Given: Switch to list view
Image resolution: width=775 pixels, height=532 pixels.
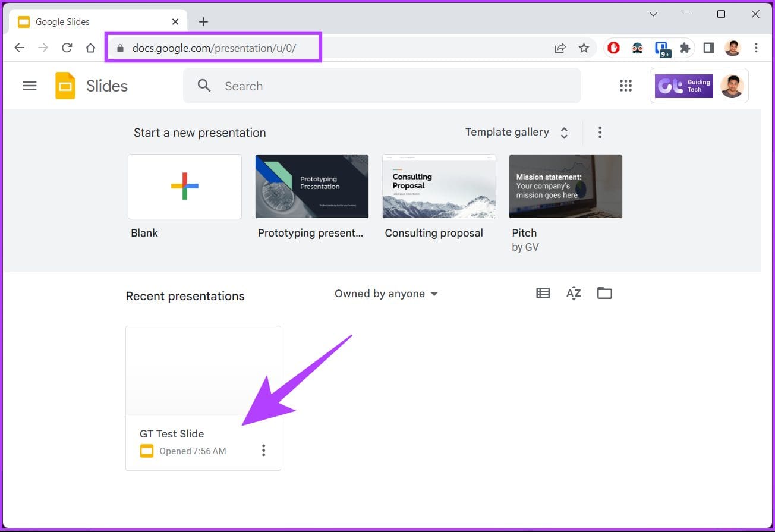Looking at the screenshot, I should coord(543,293).
